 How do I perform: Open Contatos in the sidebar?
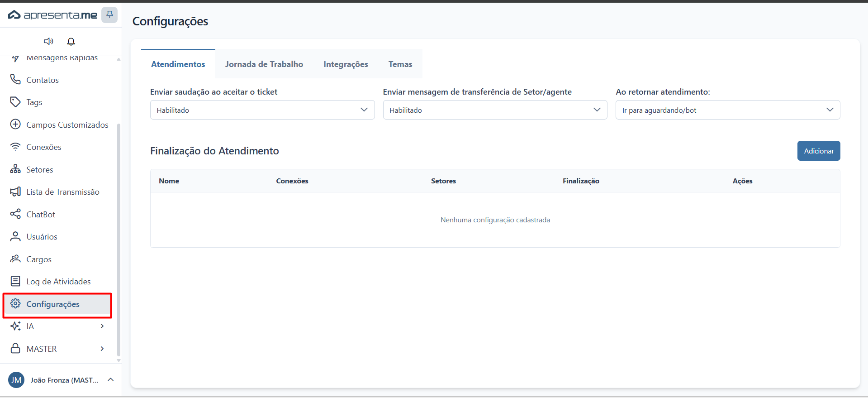click(x=43, y=80)
